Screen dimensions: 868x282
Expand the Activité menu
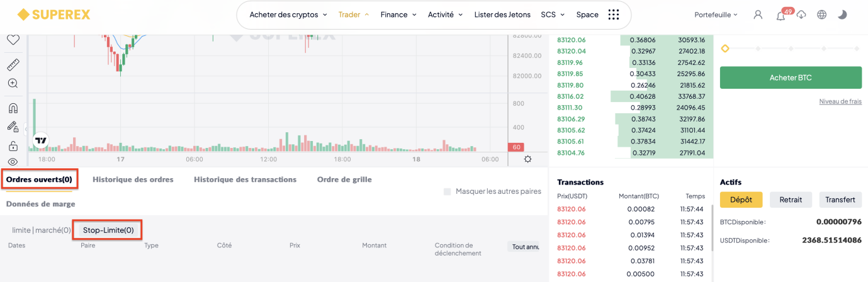(x=445, y=14)
